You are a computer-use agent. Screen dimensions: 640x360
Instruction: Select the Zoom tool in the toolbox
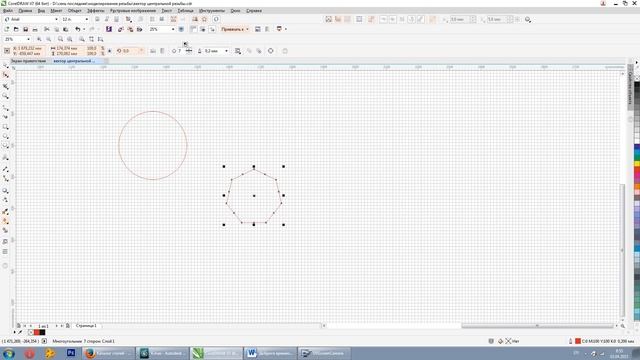(6, 96)
